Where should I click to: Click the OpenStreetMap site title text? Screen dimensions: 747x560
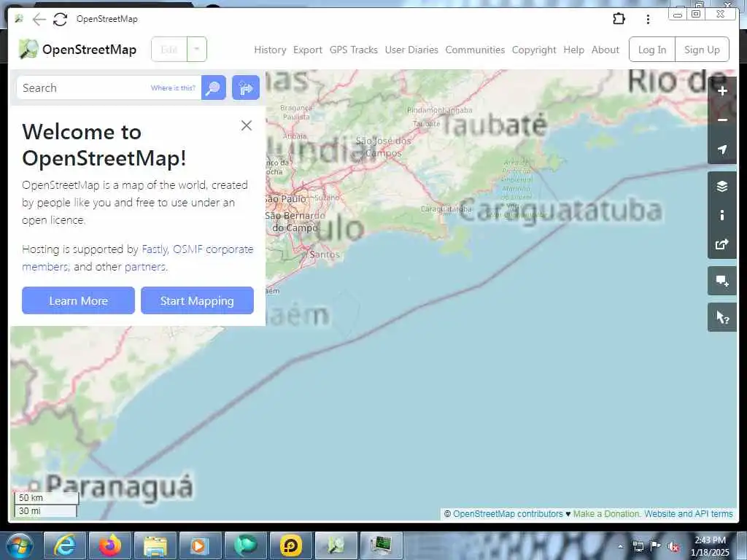tap(89, 50)
